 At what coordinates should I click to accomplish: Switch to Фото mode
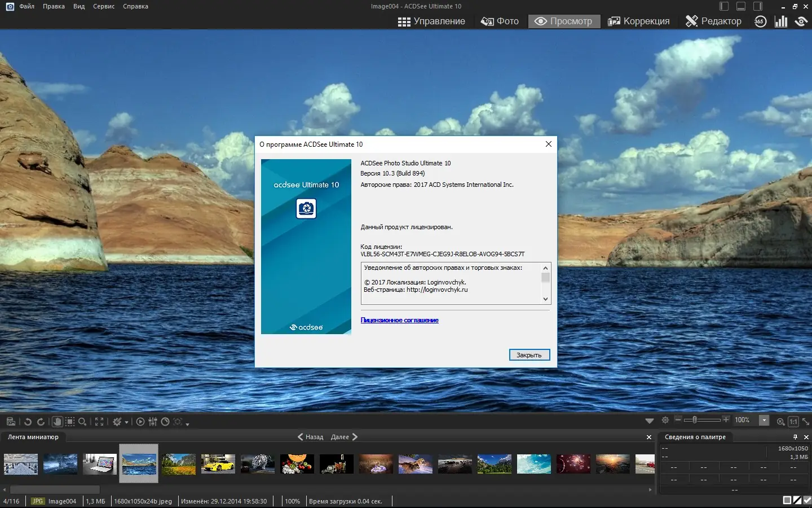(x=500, y=21)
